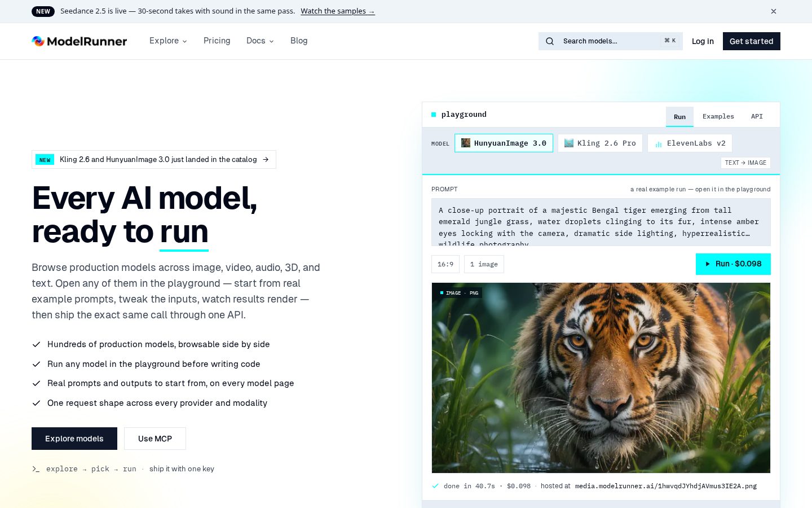Image resolution: width=812 pixels, height=508 pixels.
Task: Click 'Real prompts and outputs' bullet text
Action: coord(171,383)
